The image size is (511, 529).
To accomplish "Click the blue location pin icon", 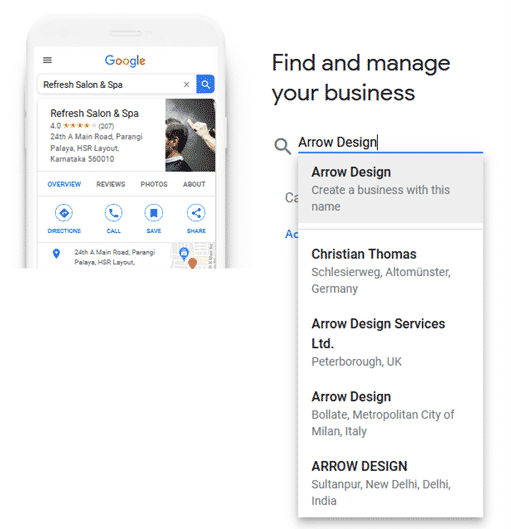I will (56, 253).
